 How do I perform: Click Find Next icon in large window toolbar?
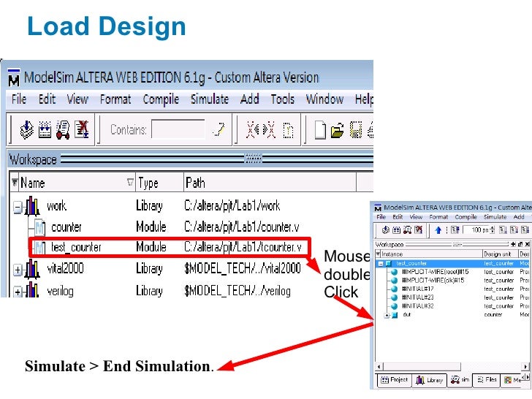[x=270, y=130]
